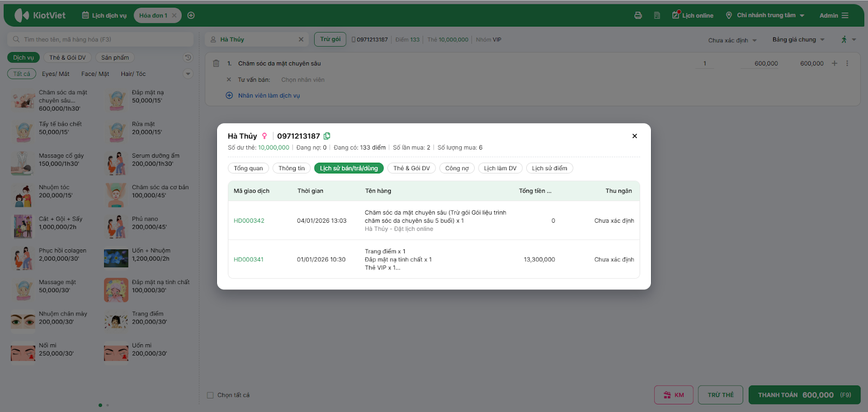Switch to Sản phẩm product filter

pyautogui.click(x=115, y=57)
